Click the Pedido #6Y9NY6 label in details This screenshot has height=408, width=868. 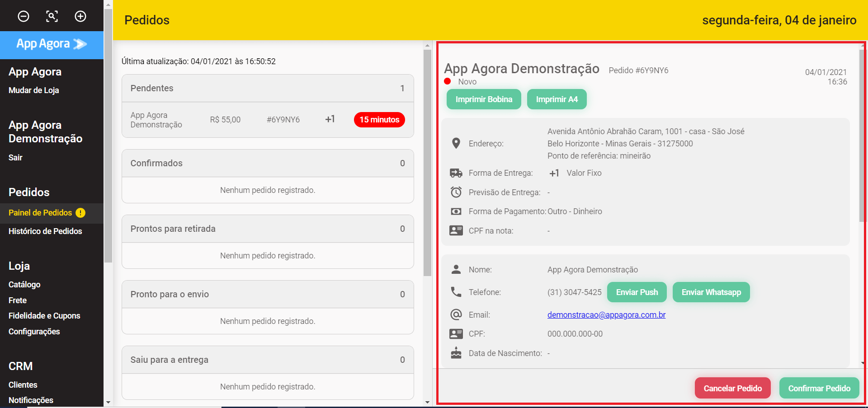(x=638, y=70)
